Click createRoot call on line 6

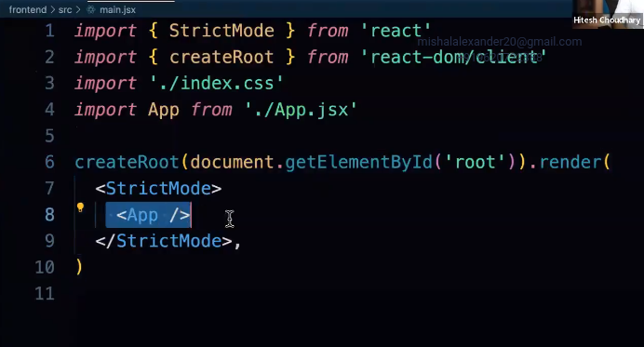pos(127,162)
